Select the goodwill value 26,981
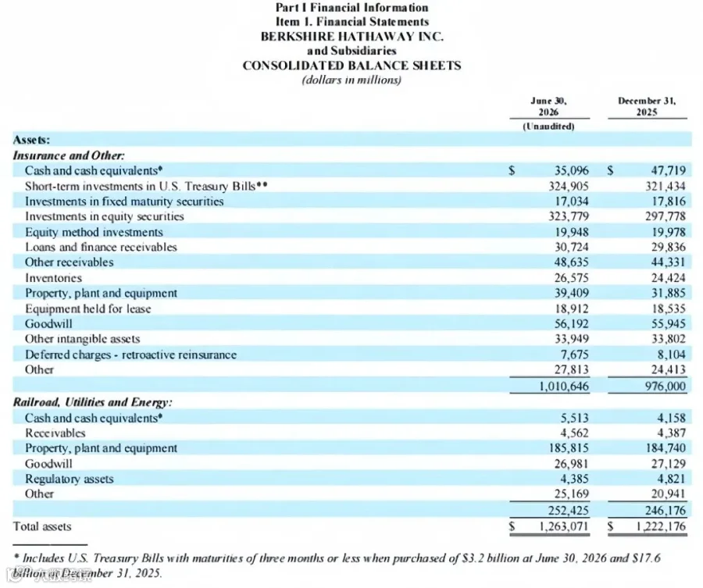This screenshot has height=588, width=703. coord(571,464)
